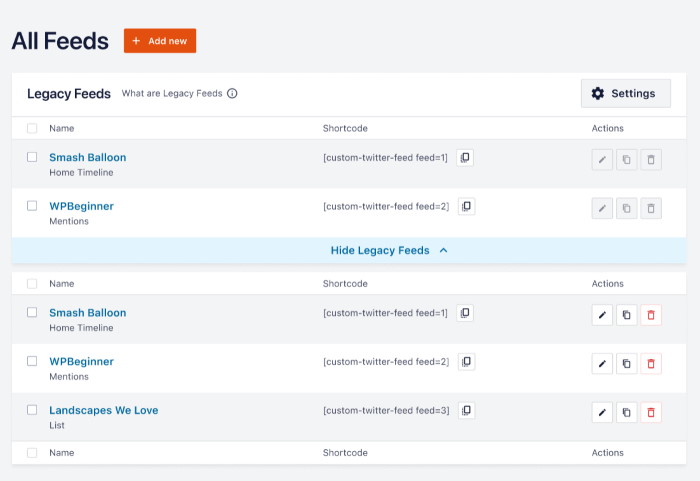Open the Landscapes We Love feed link

(104, 410)
